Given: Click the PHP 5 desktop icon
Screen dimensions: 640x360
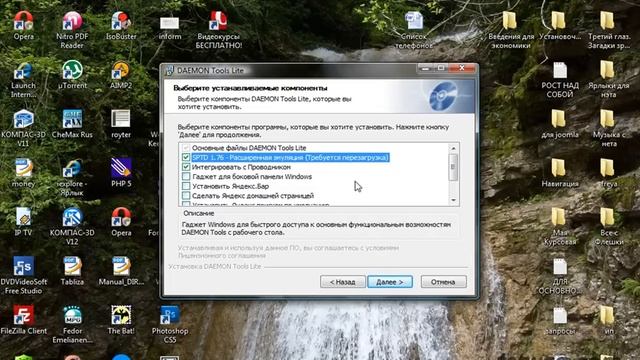Looking at the screenshot, I should tap(121, 173).
